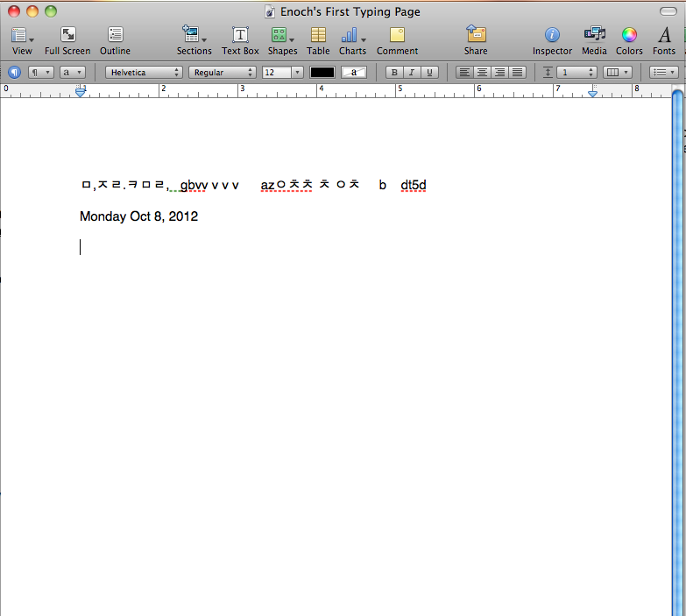Click the single letter 'b' in text
Image resolution: width=686 pixels, height=616 pixels.
(x=382, y=185)
